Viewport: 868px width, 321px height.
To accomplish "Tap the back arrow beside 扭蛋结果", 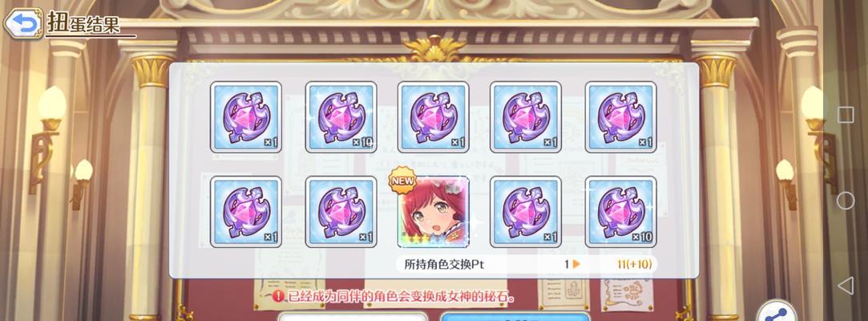I will point(22,22).
